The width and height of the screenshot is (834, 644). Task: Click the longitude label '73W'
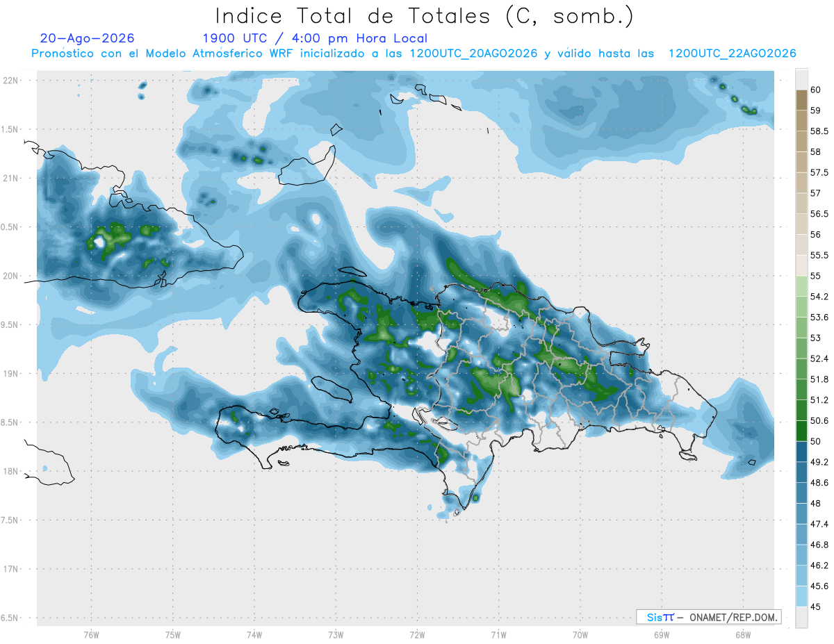[336, 634]
